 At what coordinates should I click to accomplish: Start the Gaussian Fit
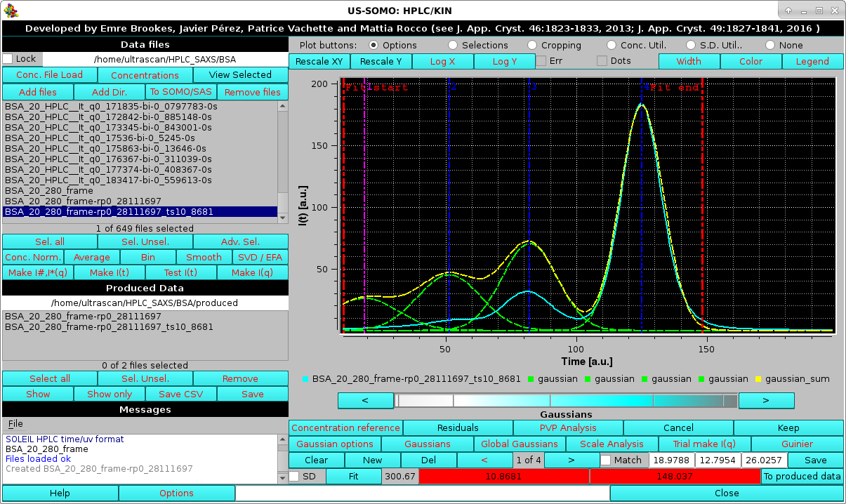(355, 476)
